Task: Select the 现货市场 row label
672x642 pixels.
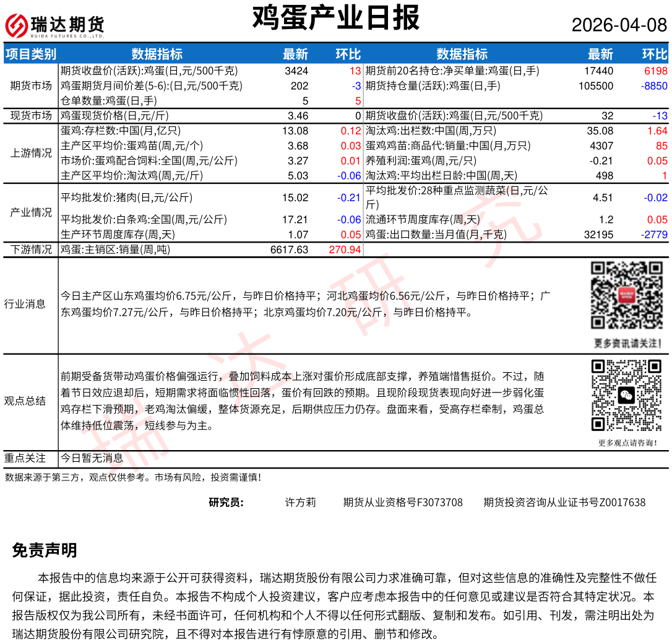Action: (x=31, y=116)
